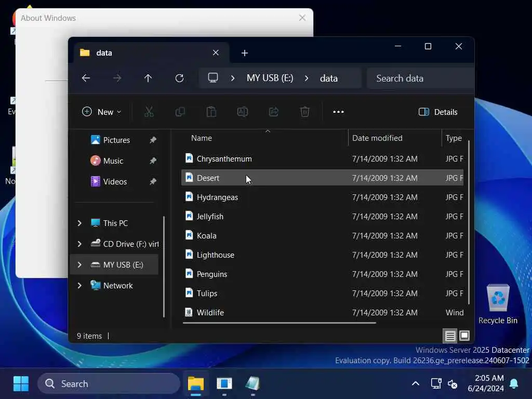Go back using the back arrow

pyautogui.click(x=86, y=78)
